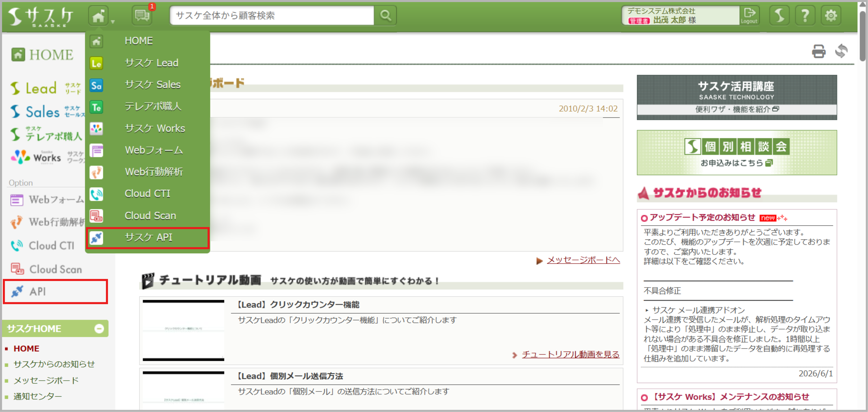This screenshot has width=868, height=412.
Task: Open Cloud CTI sidebar option
Action: pos(42,245)
